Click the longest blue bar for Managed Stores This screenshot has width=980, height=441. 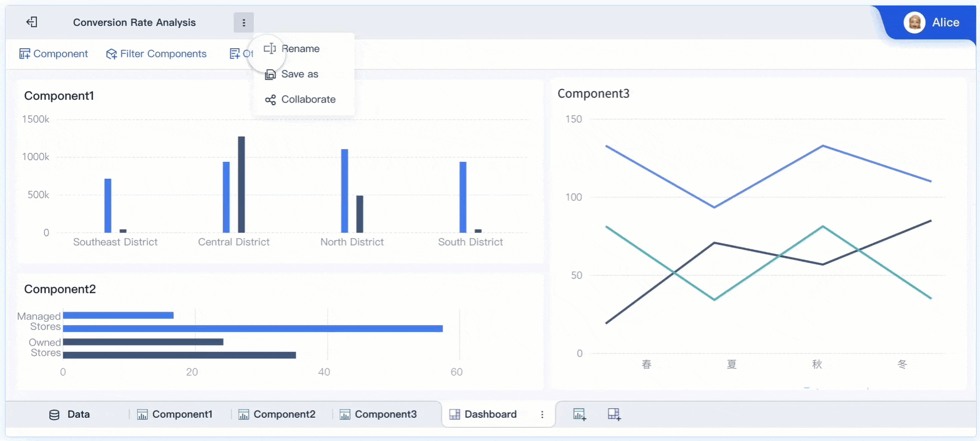tap(252, 329)
